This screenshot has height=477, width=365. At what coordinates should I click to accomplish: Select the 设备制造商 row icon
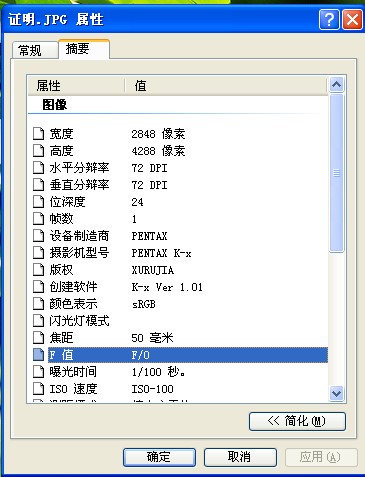point(39,236)
